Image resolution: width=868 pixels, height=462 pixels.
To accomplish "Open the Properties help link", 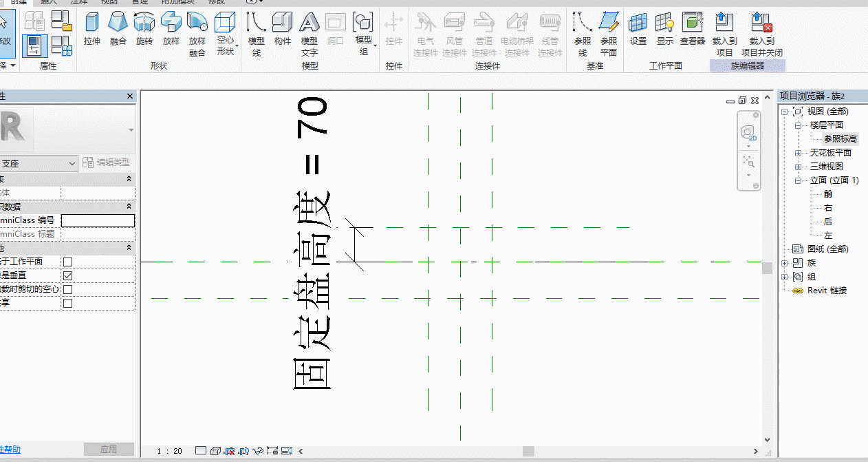I will [10, 450].
